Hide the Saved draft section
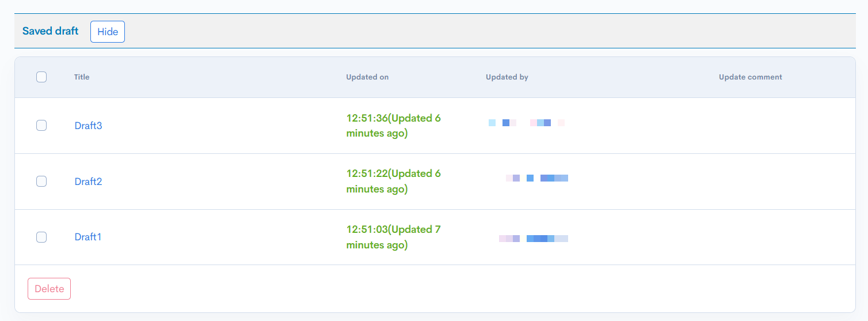 (x=108, y=32)
